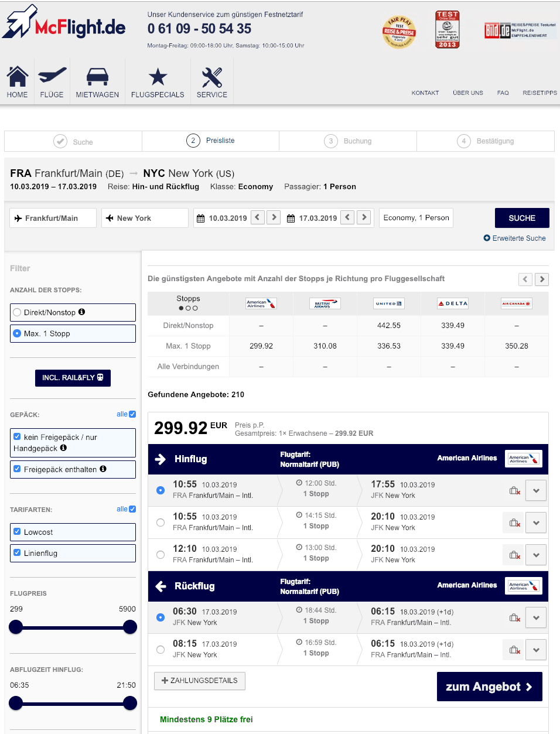The image size is (560, 734).
Task: Click baggage icon on 12:10 outbound flight
Action: (x=515, y=555)
